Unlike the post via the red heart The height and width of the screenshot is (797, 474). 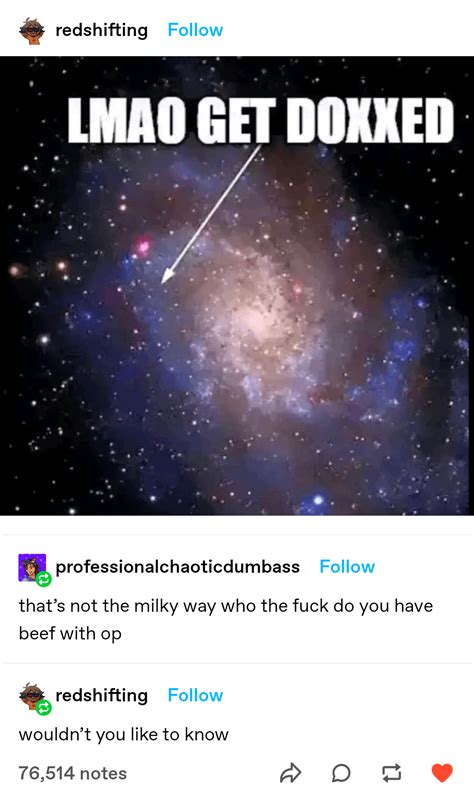tap(442, 773)
